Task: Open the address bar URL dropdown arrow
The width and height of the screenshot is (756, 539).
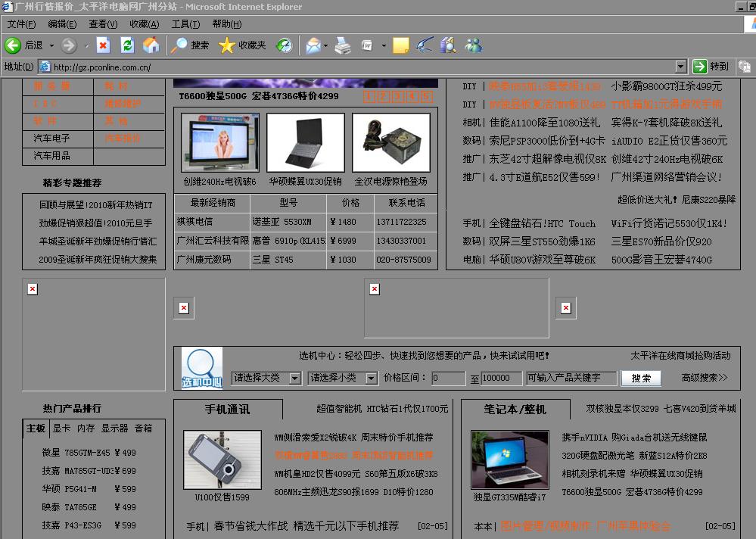Action: pyautogui.click(x=680, y=67)
